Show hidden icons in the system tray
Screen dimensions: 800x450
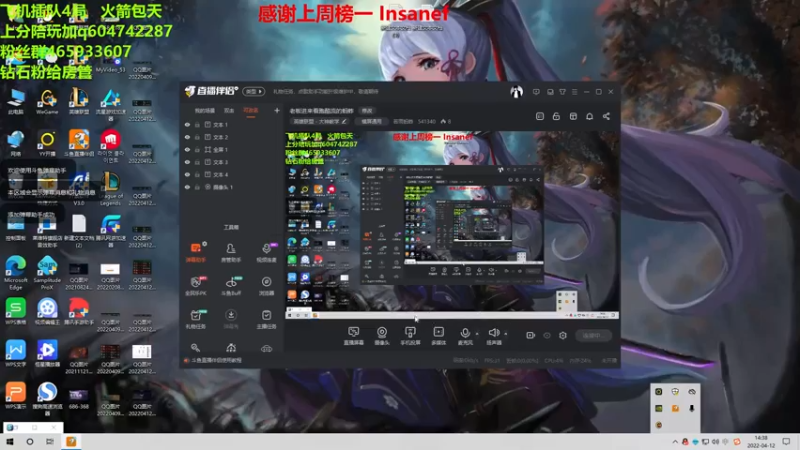[x=675, y=442]
